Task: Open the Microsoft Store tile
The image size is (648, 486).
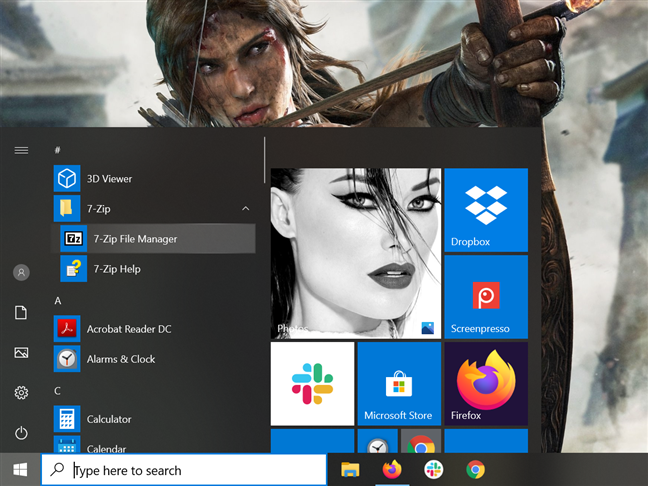Action: point(399,384)
